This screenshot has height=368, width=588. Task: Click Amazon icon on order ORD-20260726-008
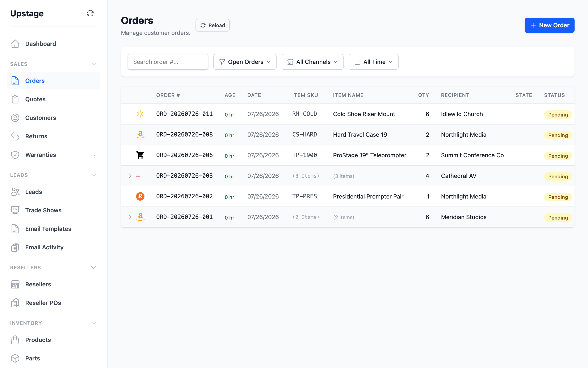pyautogui.click(x=140, y=135)
